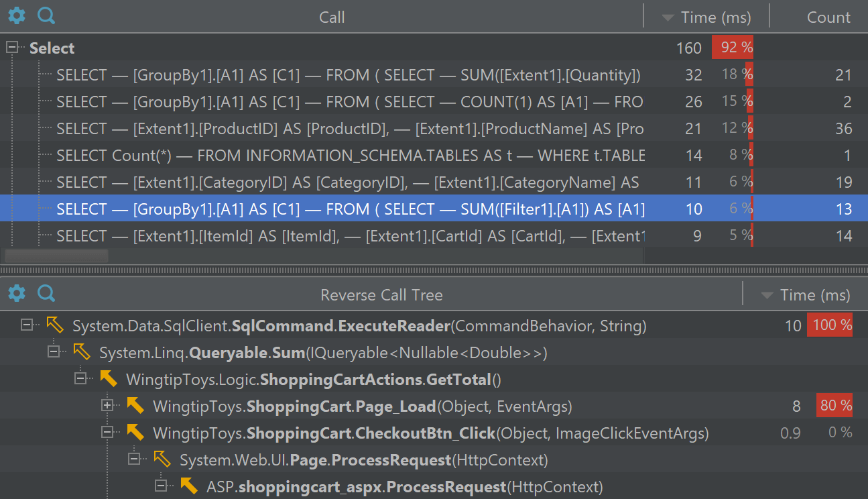
Task: Collapse the Select root node
Action: pyautogui.click(x=11, y=48)
